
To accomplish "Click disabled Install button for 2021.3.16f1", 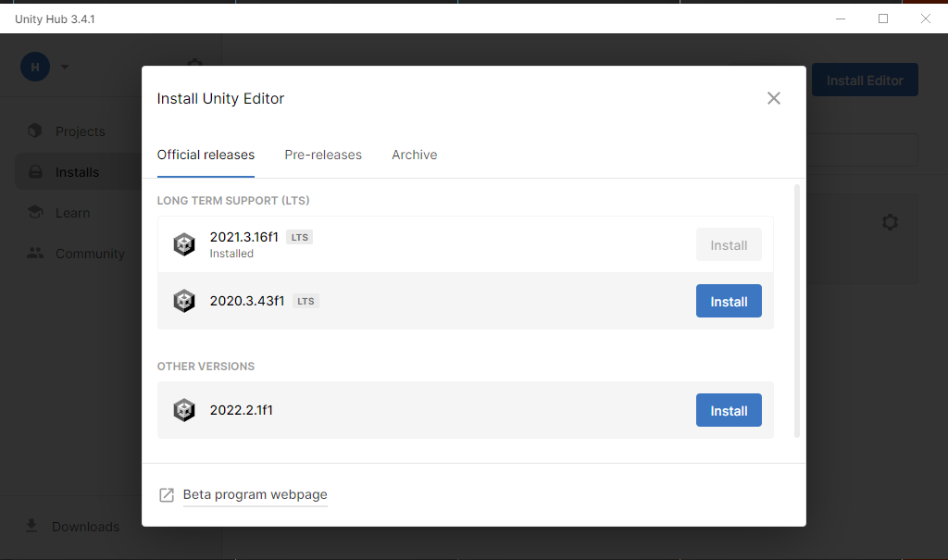I will (729, 245).
